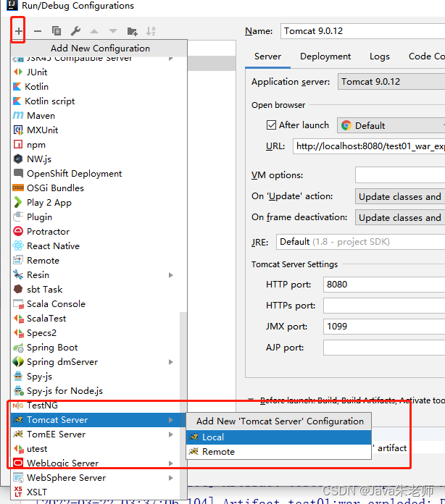445x504 pixels.
Task: Click the URL input field
Action: [369, 146]
